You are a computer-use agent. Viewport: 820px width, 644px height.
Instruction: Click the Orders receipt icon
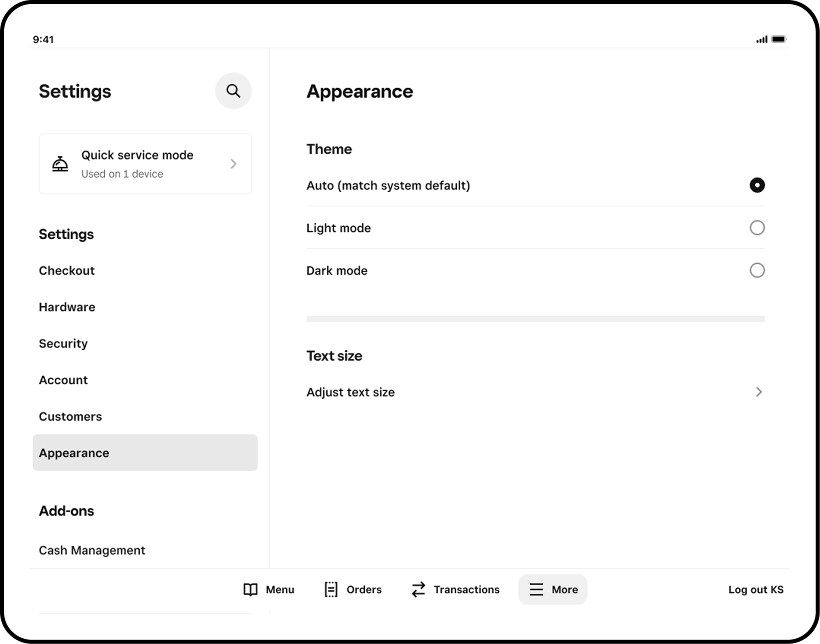pos(331,589)
